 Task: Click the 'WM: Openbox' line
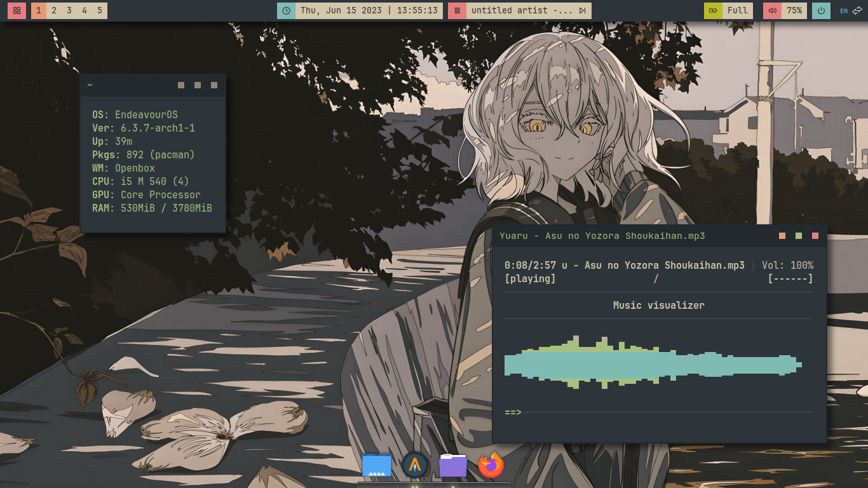123,168
